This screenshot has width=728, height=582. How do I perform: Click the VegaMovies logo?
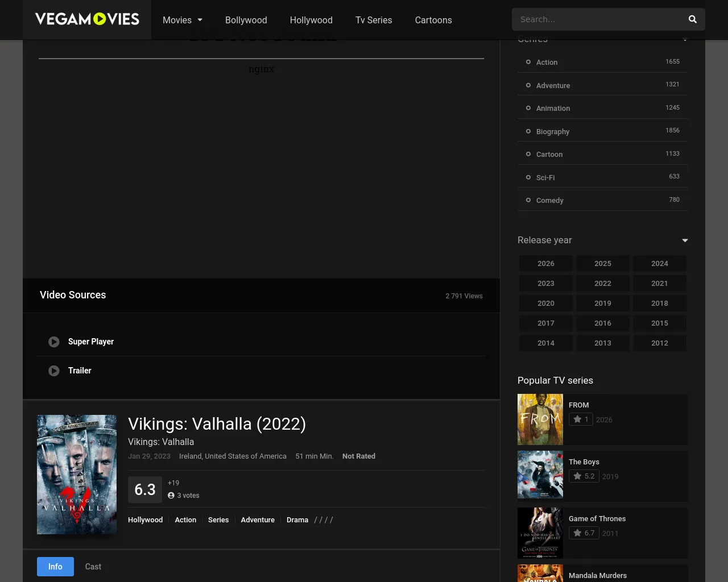tap(87, 19)
